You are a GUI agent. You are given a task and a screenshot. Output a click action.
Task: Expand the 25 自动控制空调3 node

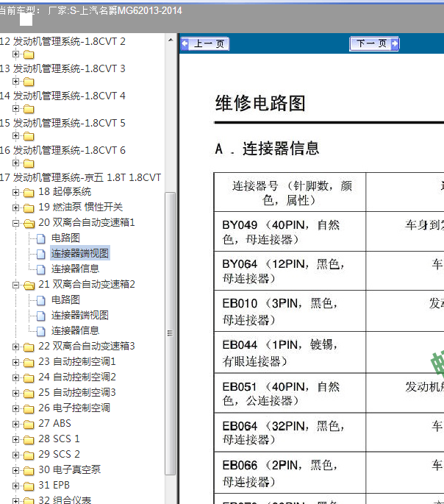click(x=15, y=393)
